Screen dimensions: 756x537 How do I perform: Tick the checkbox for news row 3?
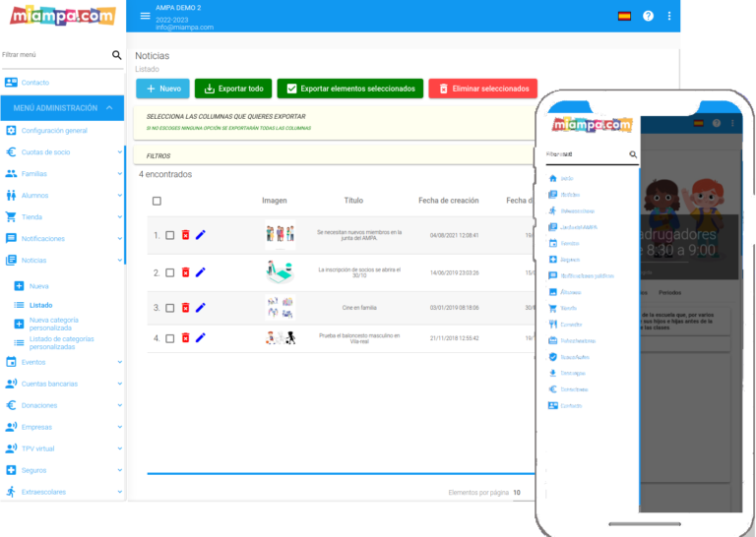coord(170,308)
